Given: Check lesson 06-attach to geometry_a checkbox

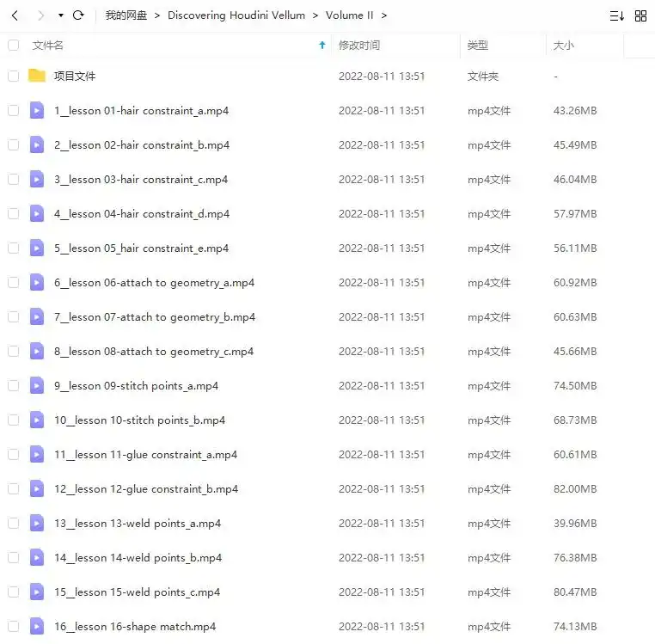Looking at the screenshot, I should (14, 283).
